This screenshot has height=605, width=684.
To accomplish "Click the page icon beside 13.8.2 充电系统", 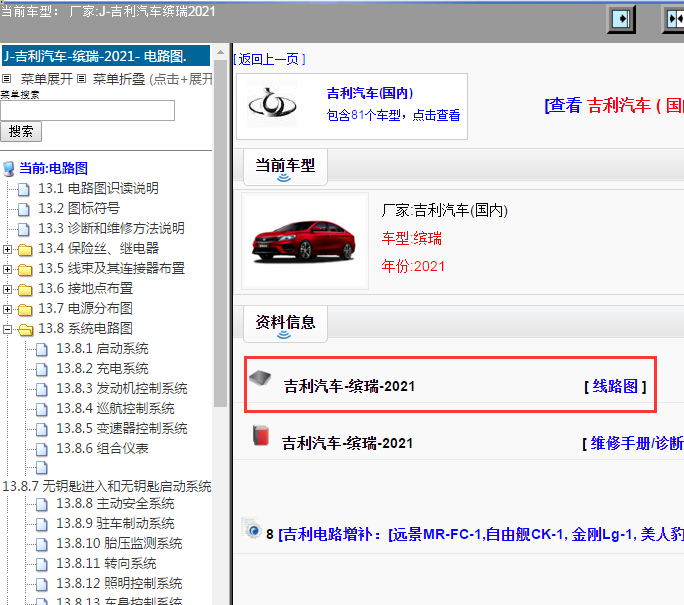I will coord(42,369).
